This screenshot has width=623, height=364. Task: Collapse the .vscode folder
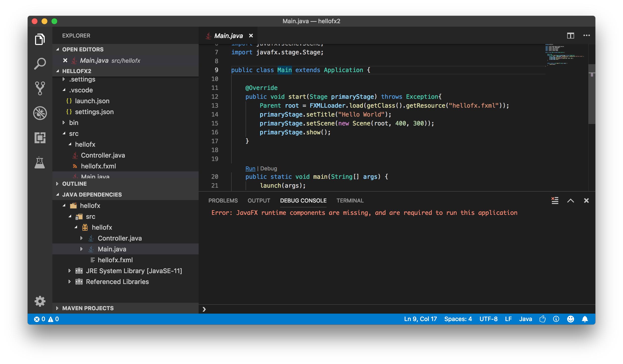tap(64, 90)
